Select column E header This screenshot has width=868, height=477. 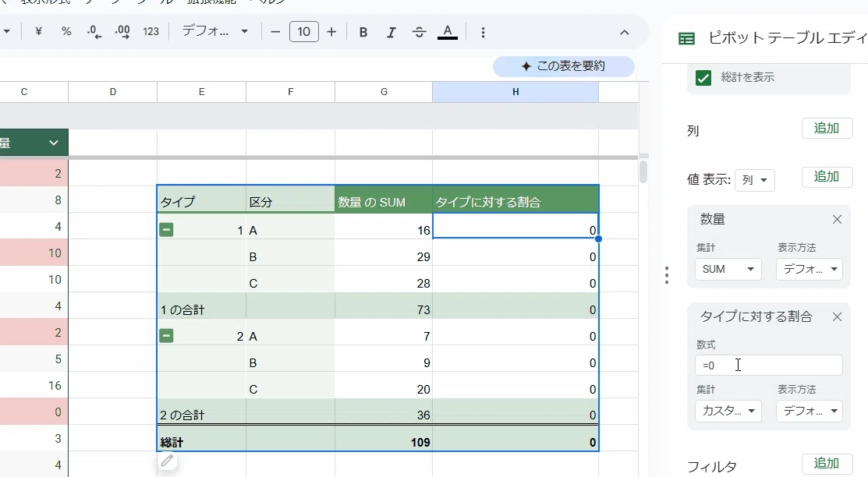point(201,92)
